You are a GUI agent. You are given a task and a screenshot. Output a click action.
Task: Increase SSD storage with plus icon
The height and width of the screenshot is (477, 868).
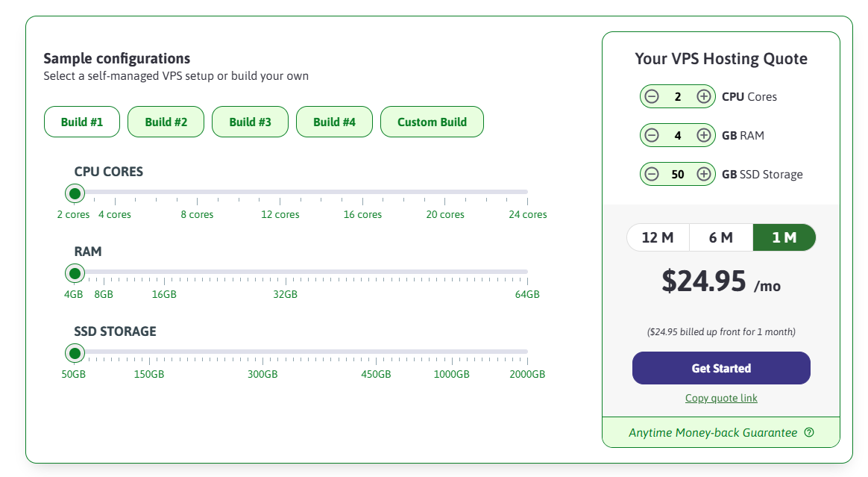coord(703,174)
